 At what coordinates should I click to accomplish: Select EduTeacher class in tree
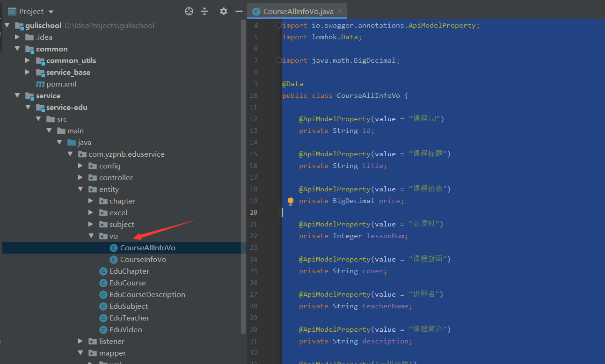tap(130, 318)
